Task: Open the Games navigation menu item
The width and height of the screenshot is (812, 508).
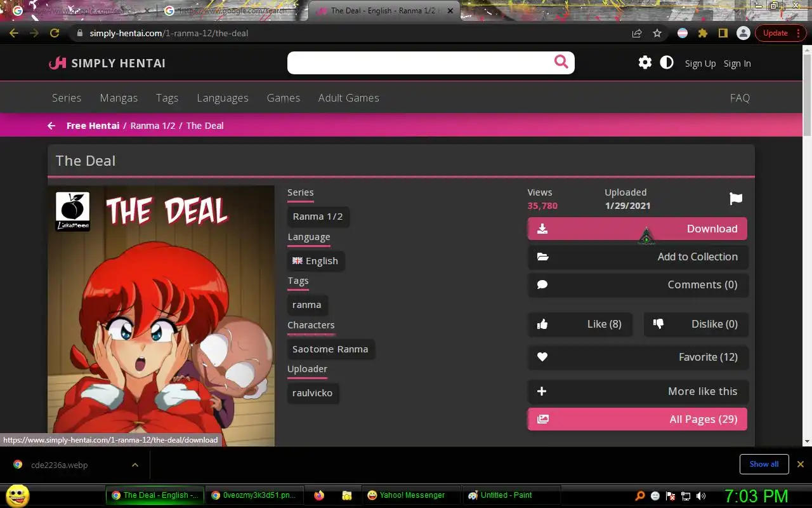Action: 284,98
